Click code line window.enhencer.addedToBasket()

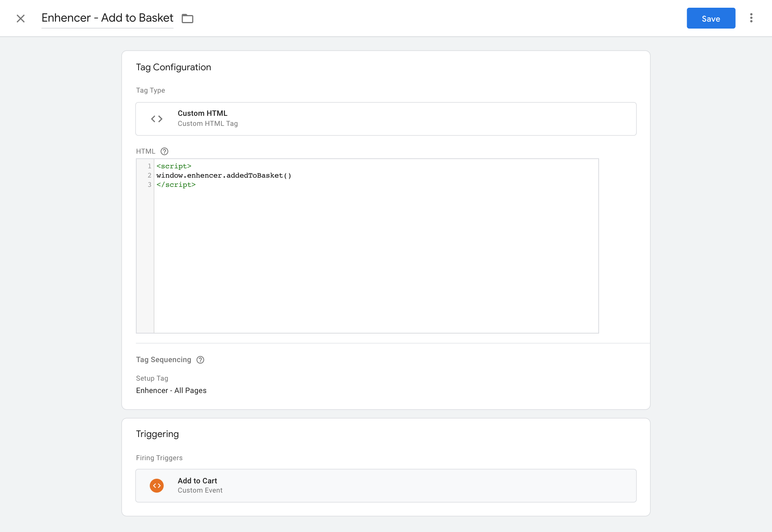[x=224, y=176]
